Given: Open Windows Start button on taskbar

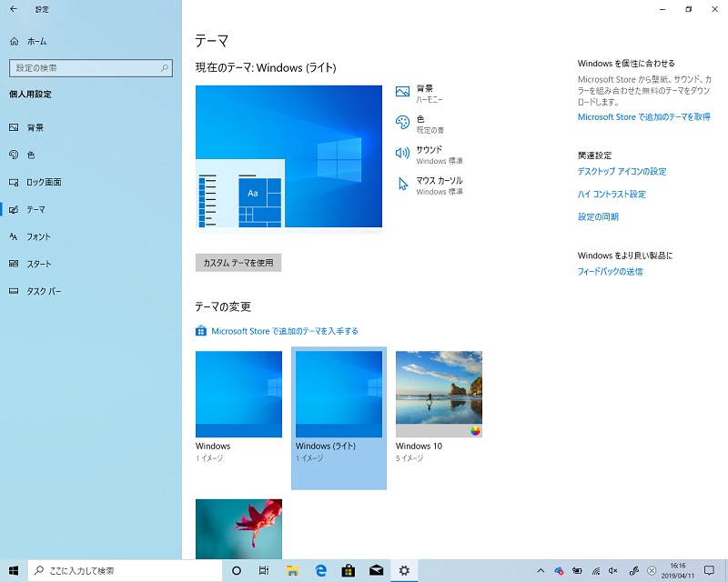Looking at the screenshot, I should pos(14,570).
